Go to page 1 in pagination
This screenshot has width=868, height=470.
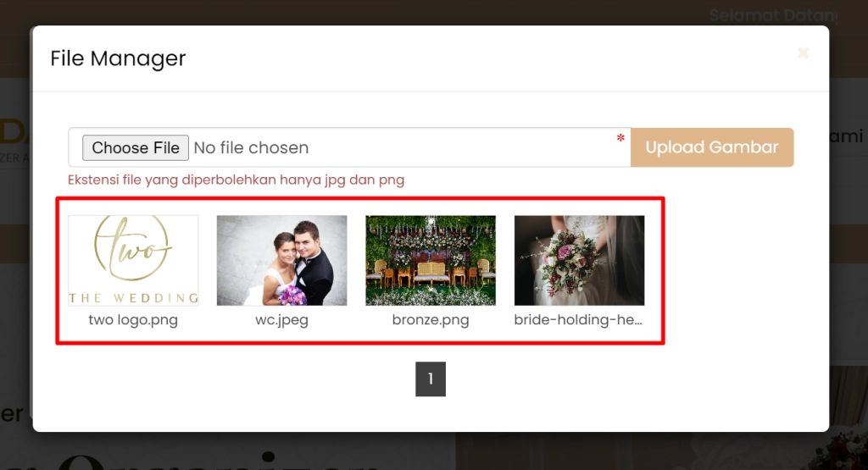[431, 379]
